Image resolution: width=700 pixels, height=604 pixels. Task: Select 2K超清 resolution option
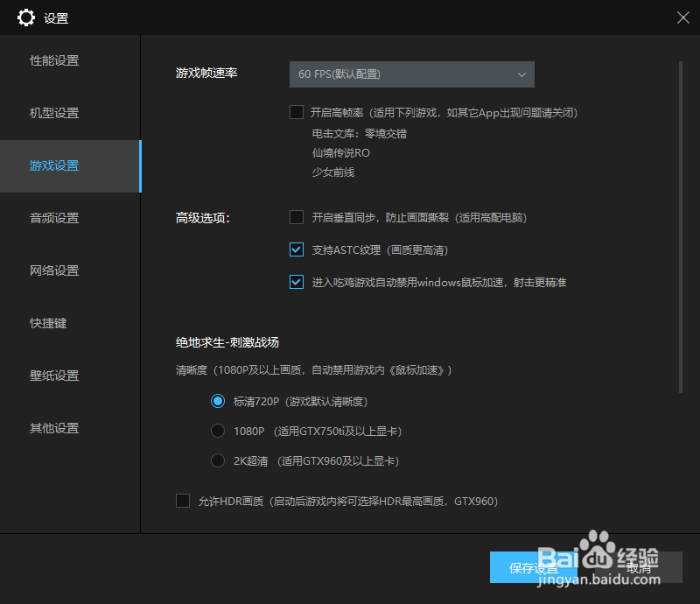click(218, 460)
